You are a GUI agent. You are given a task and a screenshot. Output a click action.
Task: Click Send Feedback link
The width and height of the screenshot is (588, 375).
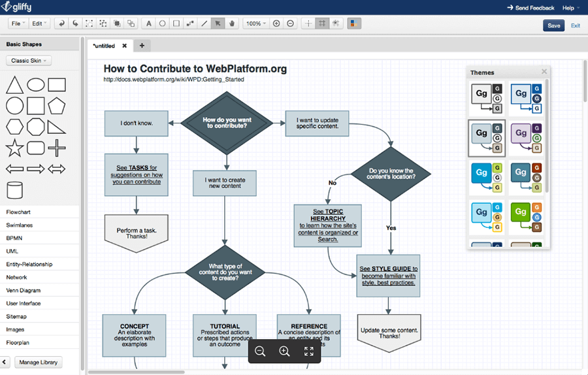click(x=531, y=8)
